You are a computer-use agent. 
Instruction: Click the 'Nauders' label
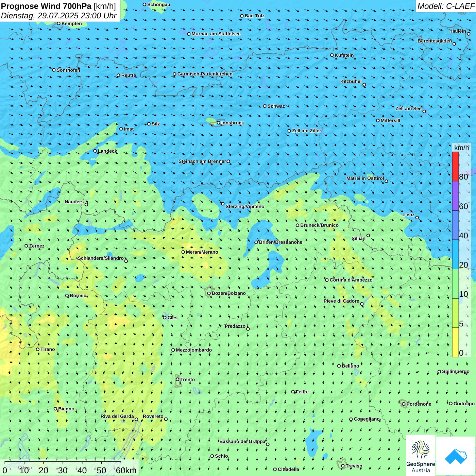click(74, 202)
